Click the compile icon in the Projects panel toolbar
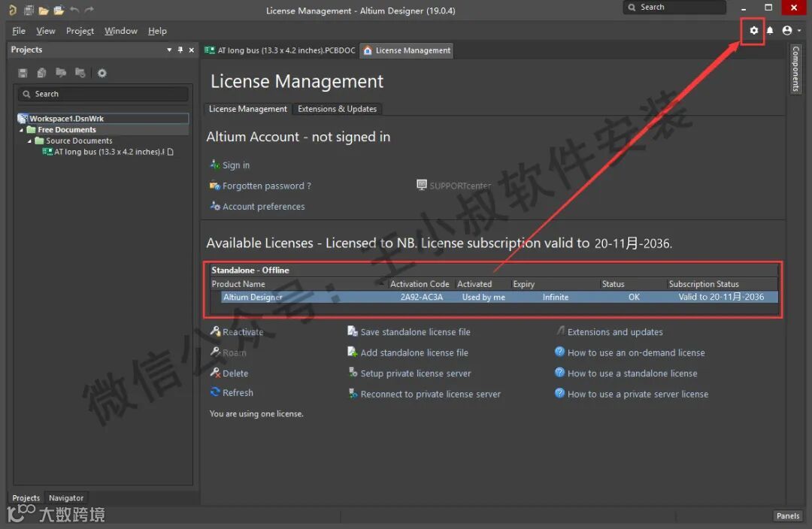 [x=42, y=73]
